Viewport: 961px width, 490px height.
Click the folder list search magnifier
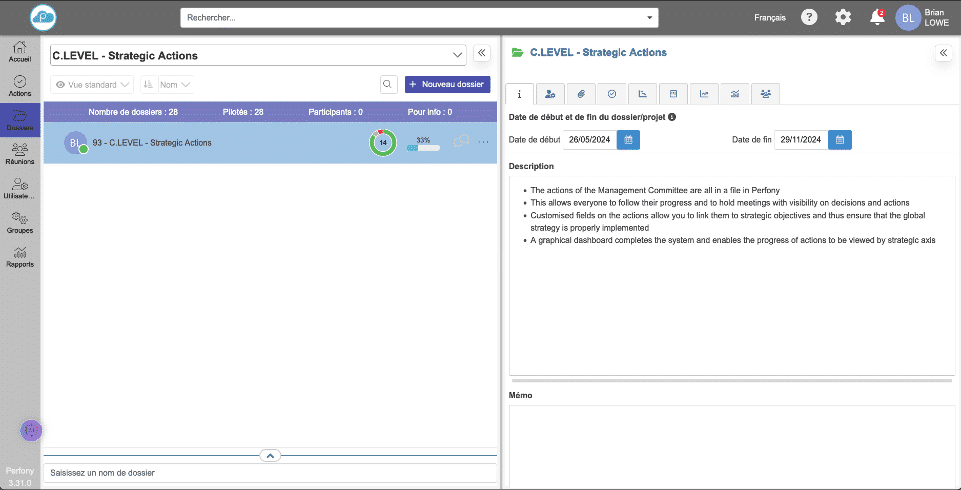tap(388, 85)
